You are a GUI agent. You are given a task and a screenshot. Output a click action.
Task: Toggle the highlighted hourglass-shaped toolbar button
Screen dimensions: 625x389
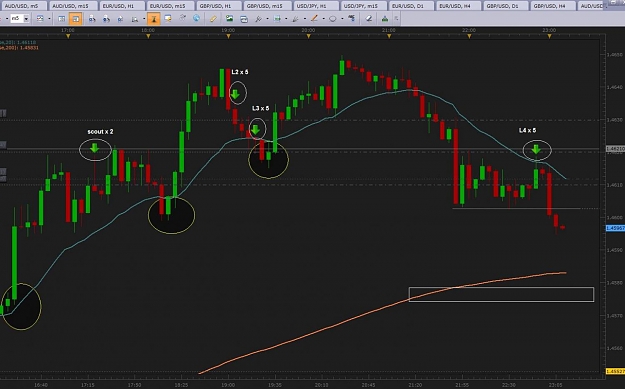pyautogui.click(x=153, y=19)
